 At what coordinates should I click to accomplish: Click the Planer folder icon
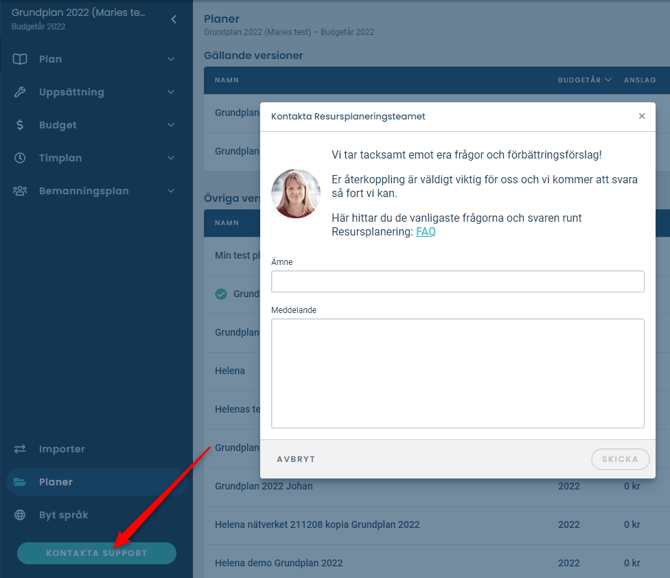click(x=20, y=482)
